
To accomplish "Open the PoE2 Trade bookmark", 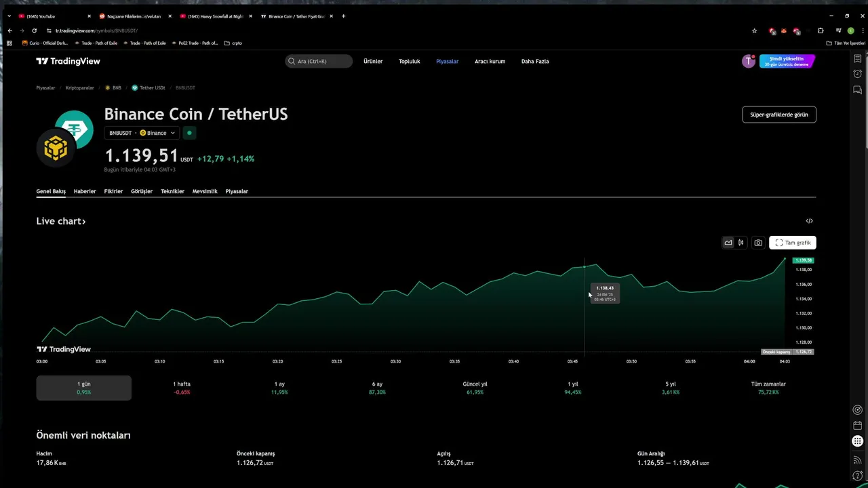I will pos(194,43).
